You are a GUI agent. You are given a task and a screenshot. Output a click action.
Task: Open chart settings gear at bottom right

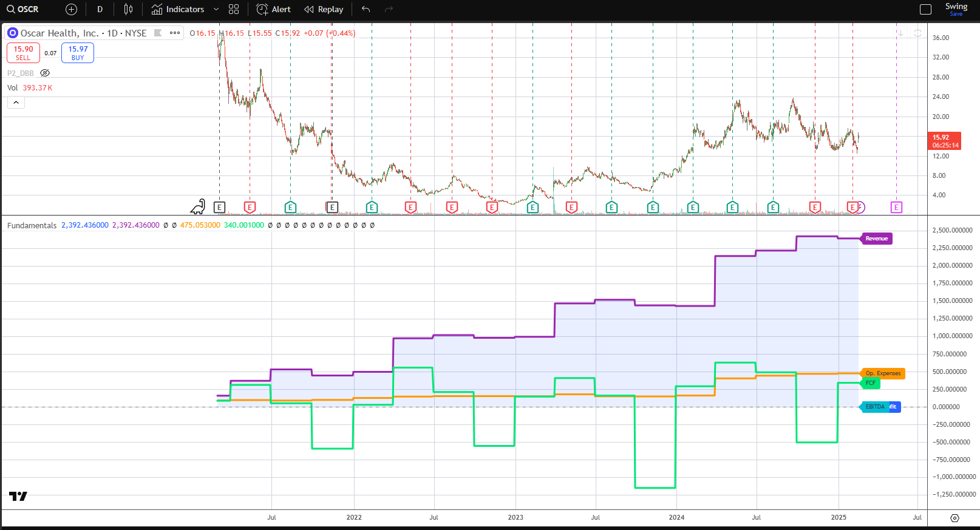[954, 518]
